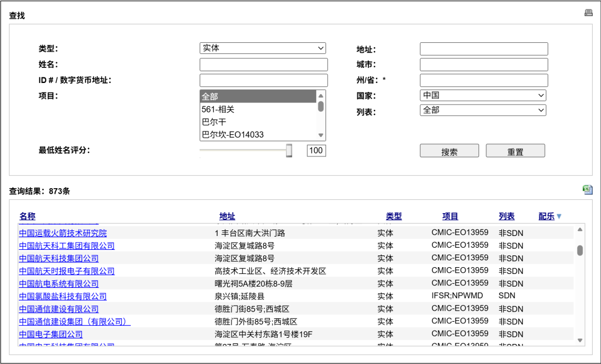Open the 类型 dropdown showing 实体
601x364 pixels.
pos(263,48)
